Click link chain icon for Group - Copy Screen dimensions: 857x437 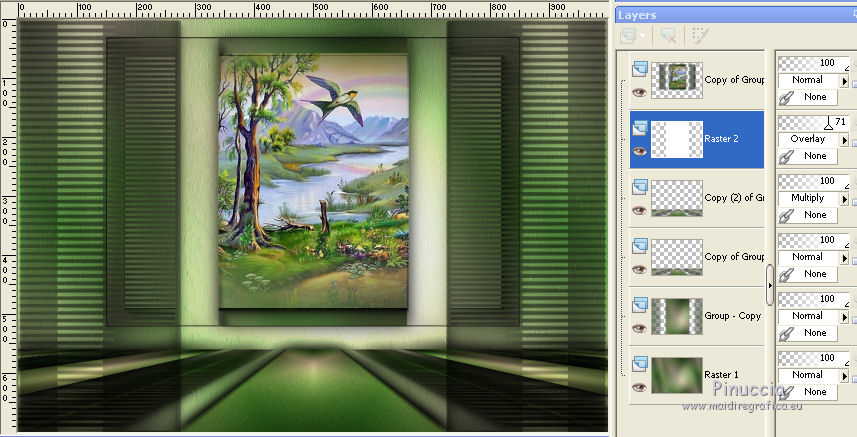(x=785, y=334)
